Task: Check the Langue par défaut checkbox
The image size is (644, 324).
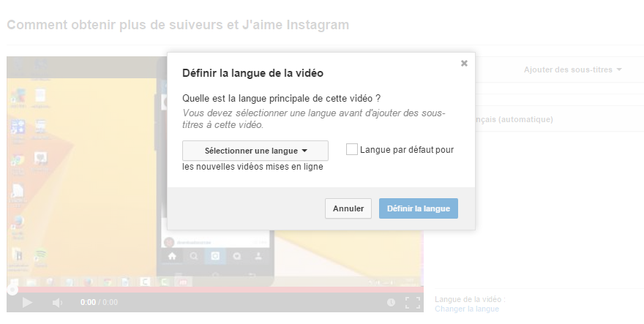Action: pyautogui.click(x=351, y=149)
